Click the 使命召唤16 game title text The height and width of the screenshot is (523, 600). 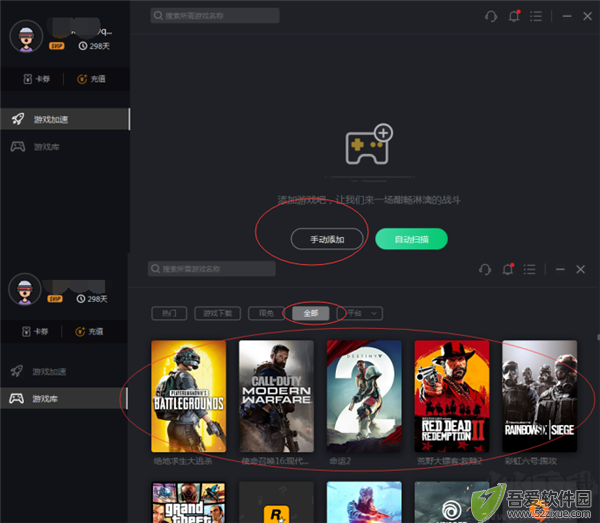pyautogui.click(x=275, y=461)
